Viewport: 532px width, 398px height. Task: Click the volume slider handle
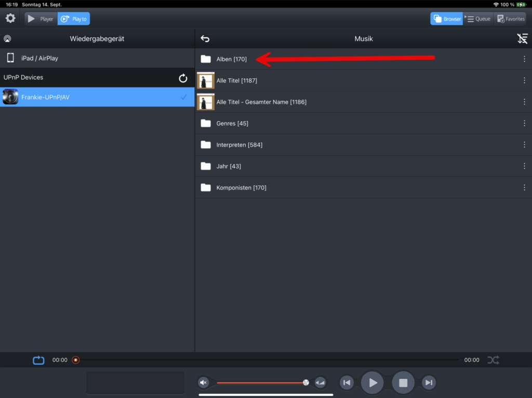tap(306, 383)
